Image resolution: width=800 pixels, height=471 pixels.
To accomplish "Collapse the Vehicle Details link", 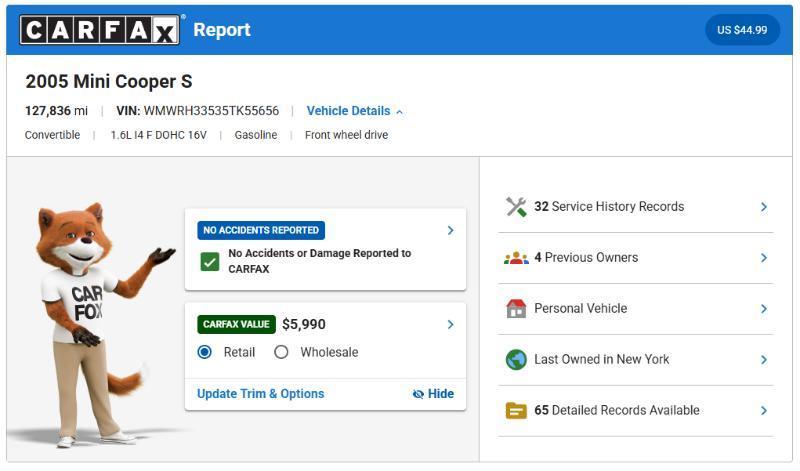I will [355, 111].
